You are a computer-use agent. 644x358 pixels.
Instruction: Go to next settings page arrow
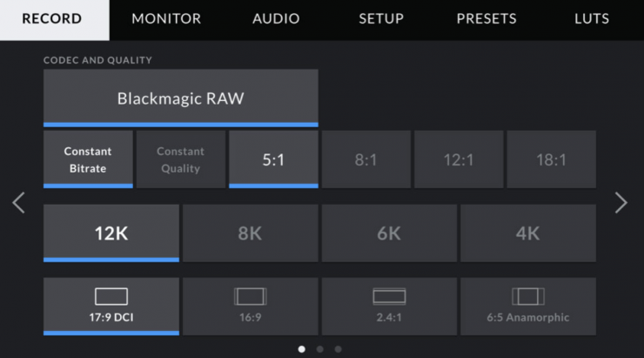pos(621,203)
